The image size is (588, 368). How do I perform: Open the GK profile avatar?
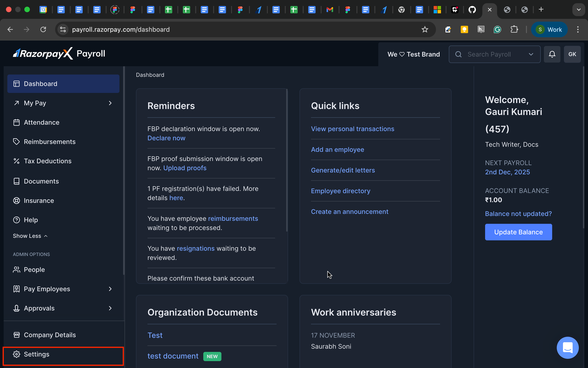pyautogui.click(x=572, y=54)
